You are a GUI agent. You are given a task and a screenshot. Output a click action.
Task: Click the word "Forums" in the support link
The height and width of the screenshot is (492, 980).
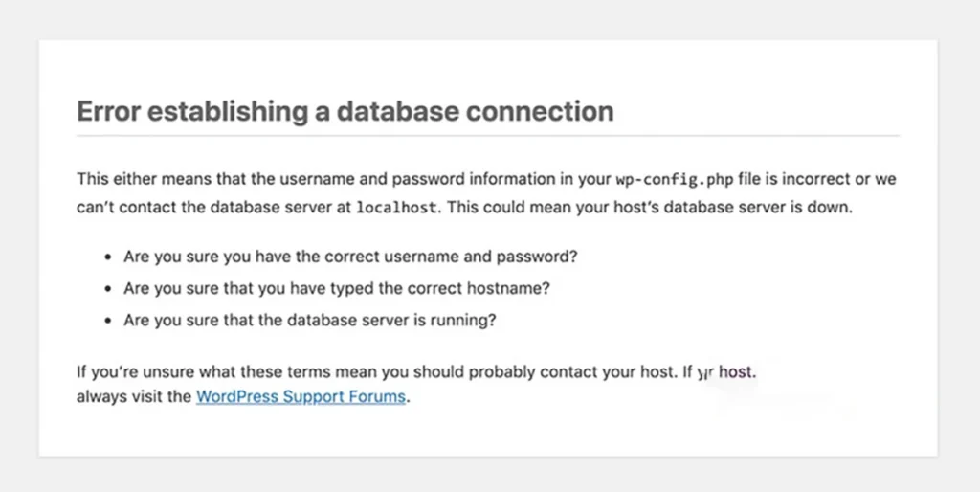(x=377, y=397)
